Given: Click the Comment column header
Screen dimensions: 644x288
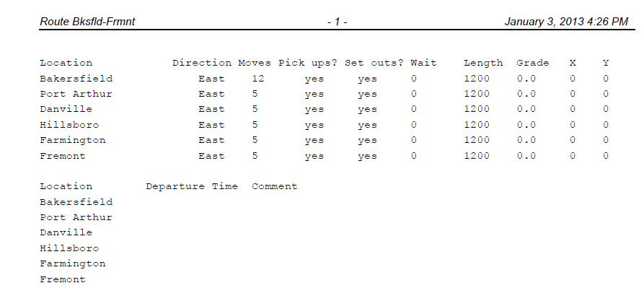Looking at the screenshot, I should coord(274,186).
